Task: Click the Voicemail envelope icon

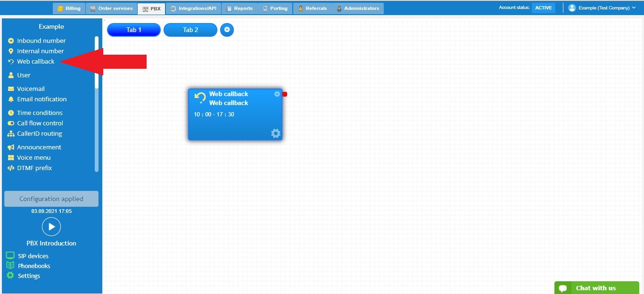Action: tap(11, 89)
